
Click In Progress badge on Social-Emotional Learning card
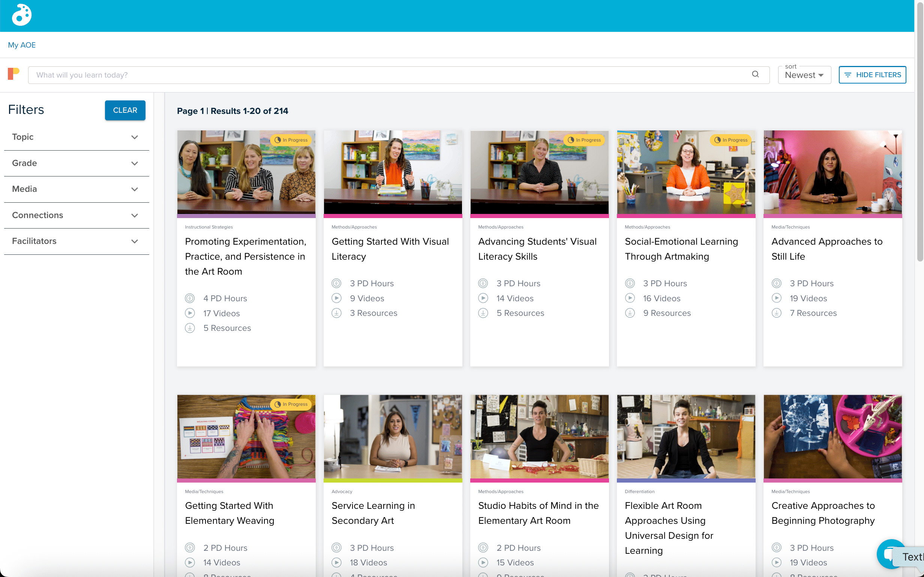coord(730,140)
